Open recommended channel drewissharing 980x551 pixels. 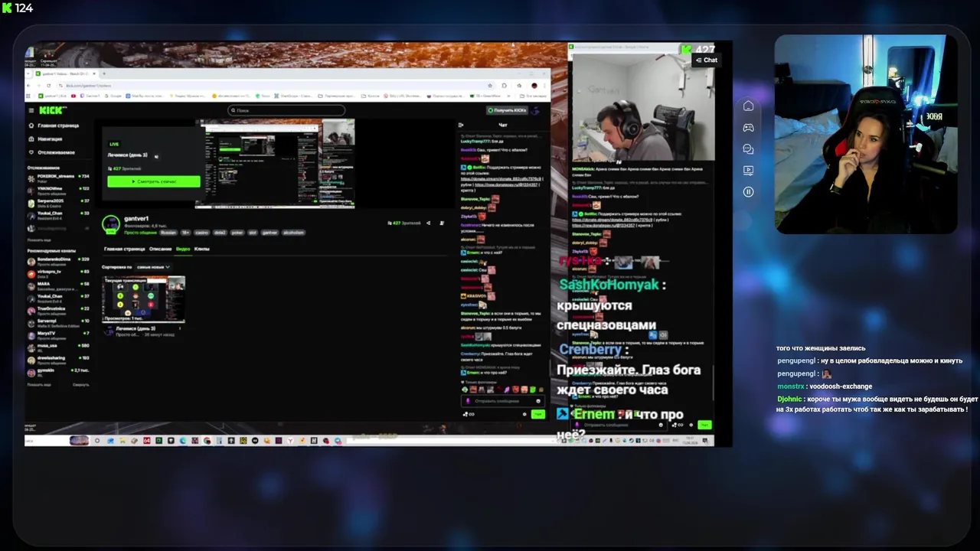tap(58, 359)
